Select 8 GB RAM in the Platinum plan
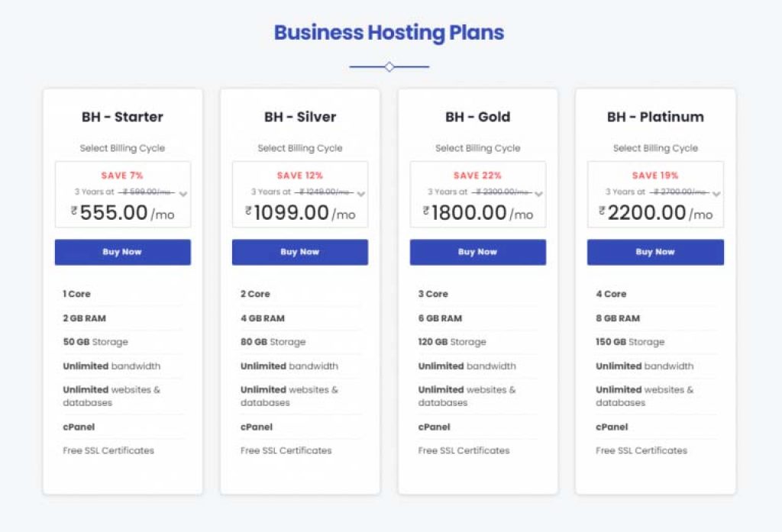Viewport: 782px width, 532px height. [x=618, y=318]
